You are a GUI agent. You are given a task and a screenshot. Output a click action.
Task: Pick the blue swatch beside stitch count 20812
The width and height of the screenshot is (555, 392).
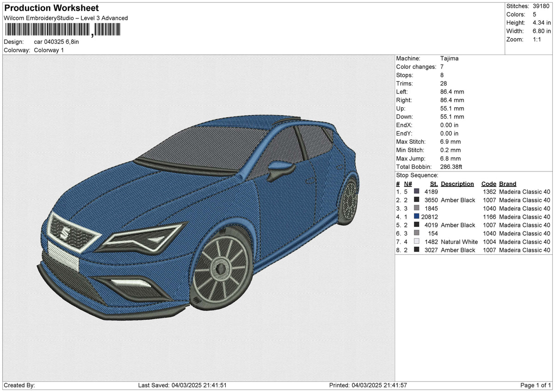coord(417,216)
